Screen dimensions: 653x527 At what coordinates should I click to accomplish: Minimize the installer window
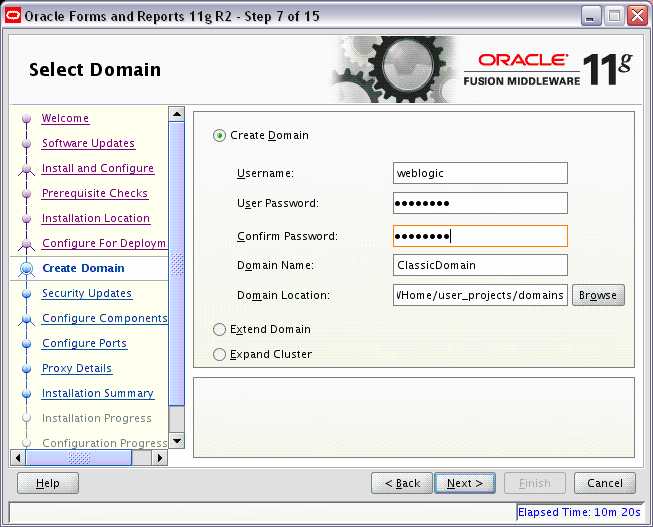click(590, 16)
